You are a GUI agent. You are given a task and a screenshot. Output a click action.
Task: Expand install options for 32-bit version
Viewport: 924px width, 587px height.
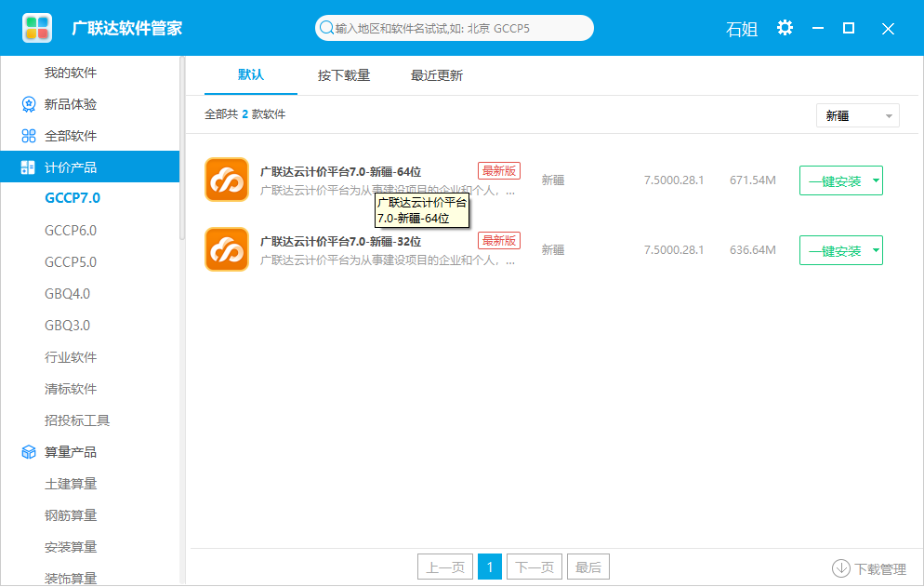874,249
